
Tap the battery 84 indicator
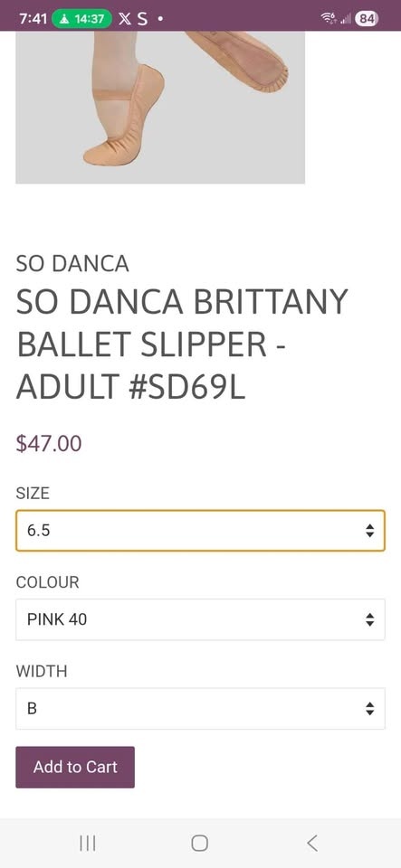click(x=366, y=19)
